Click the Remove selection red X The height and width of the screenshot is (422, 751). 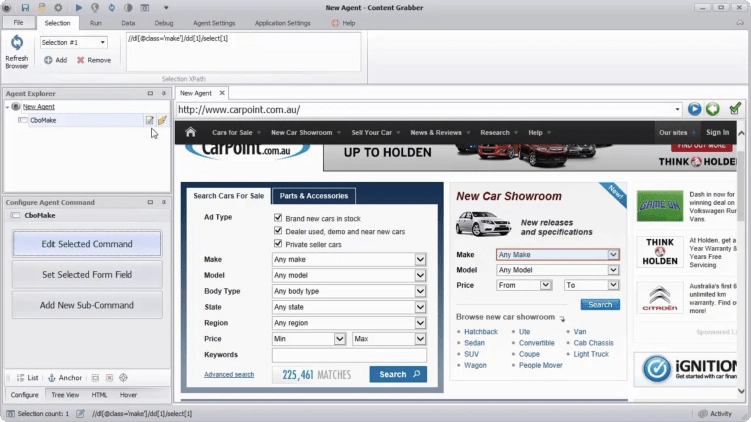coord(81,60)
